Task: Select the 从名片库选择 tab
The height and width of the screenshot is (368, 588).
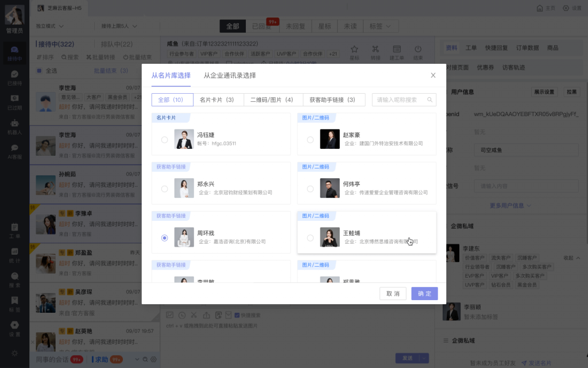Action: pos(171,75)
